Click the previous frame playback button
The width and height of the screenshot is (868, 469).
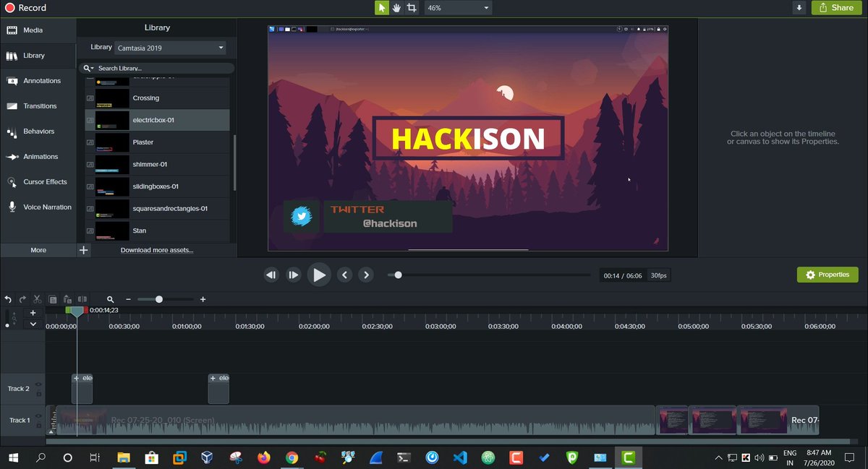[271, 275]
